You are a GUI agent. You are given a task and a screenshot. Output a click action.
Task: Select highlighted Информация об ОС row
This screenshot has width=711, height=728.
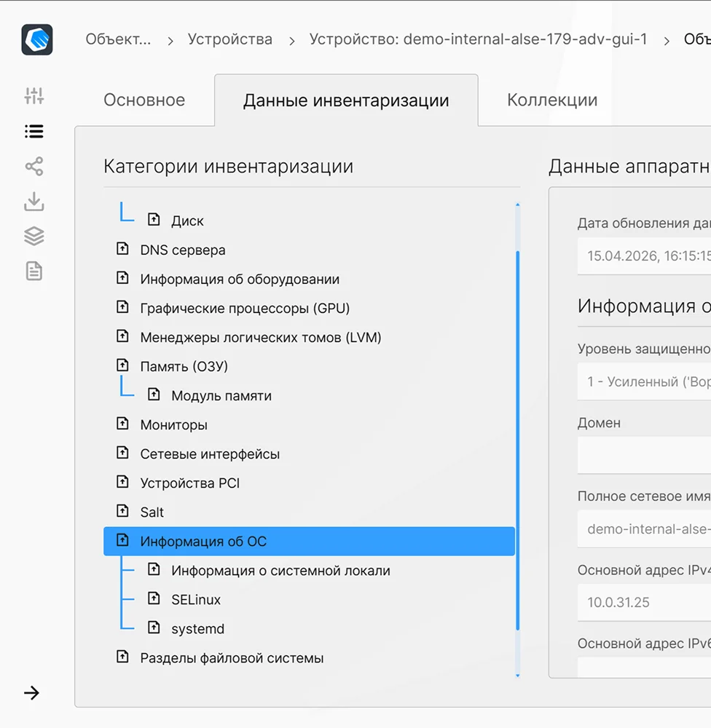pos(309,542)
